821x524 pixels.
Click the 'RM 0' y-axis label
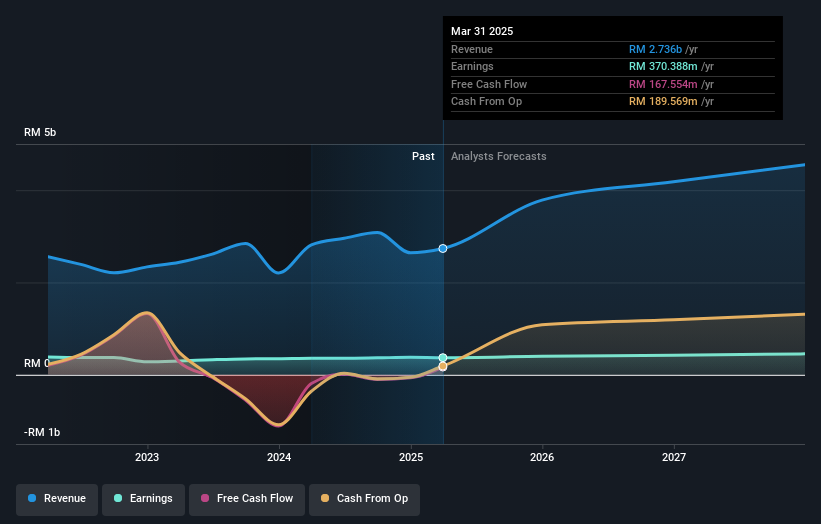pos(37,363)
